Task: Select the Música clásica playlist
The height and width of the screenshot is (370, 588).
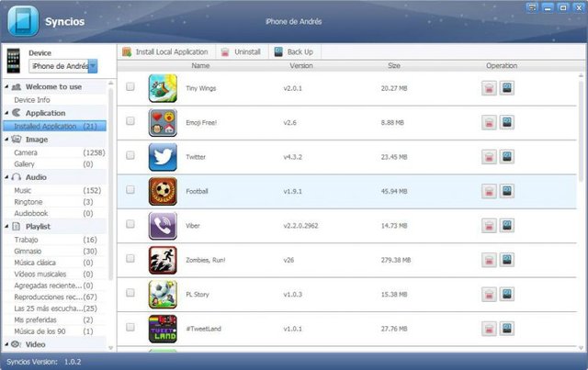Action: tap(55, 263)
